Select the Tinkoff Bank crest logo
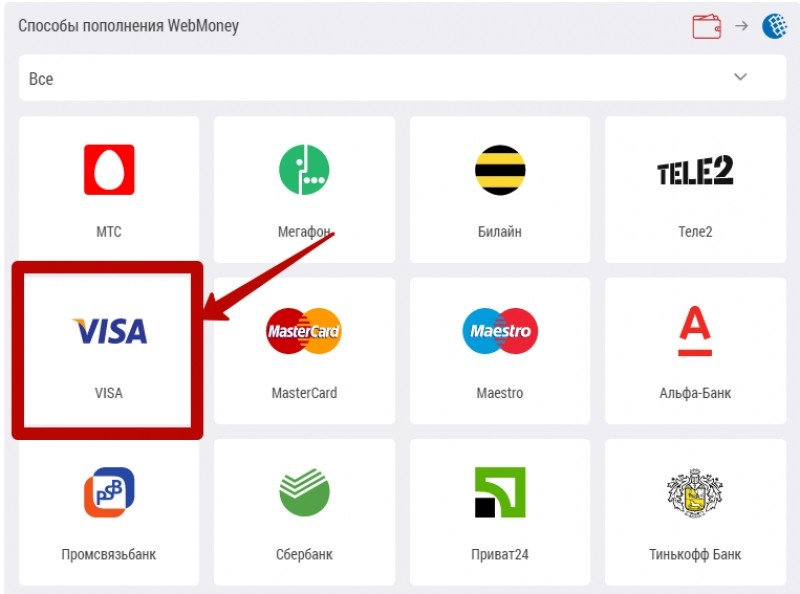 coord(695,492)
